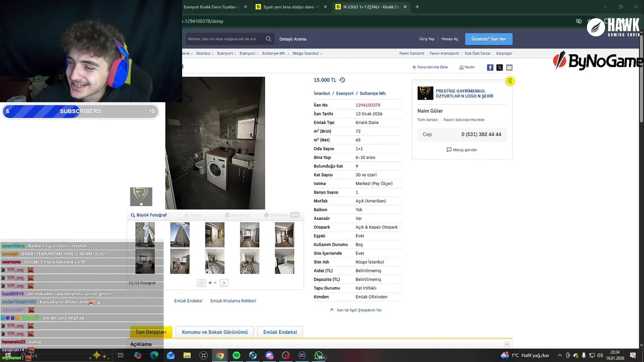Click the browser address bar URL

[204, 21]
